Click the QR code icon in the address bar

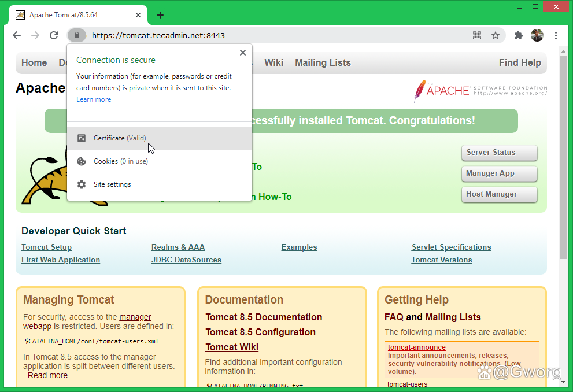(x=477, y=35)
